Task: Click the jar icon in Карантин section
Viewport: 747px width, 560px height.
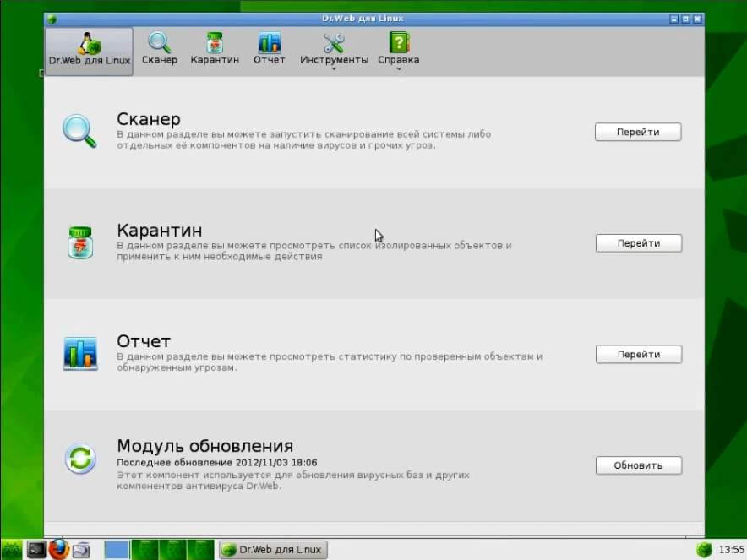Action: 80,242
